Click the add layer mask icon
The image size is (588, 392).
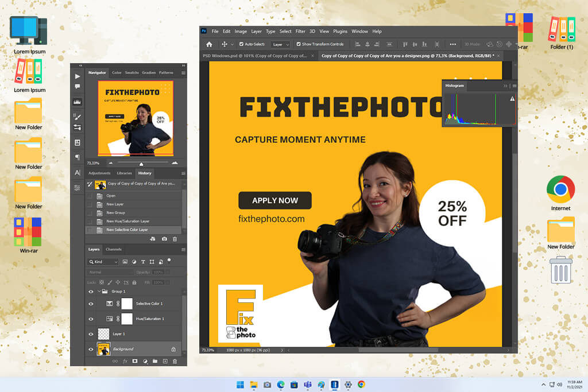[135, 361]
